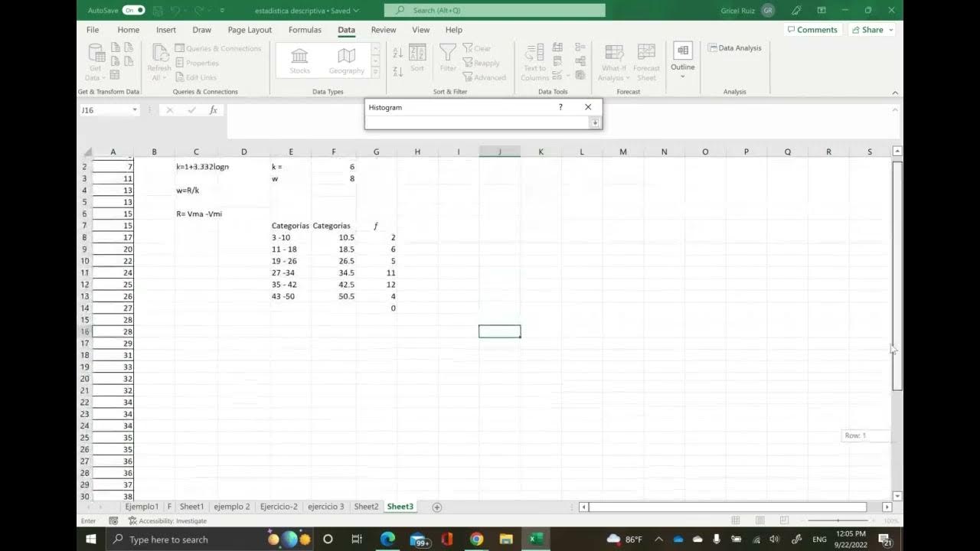Click Reapply filter button

481,63
